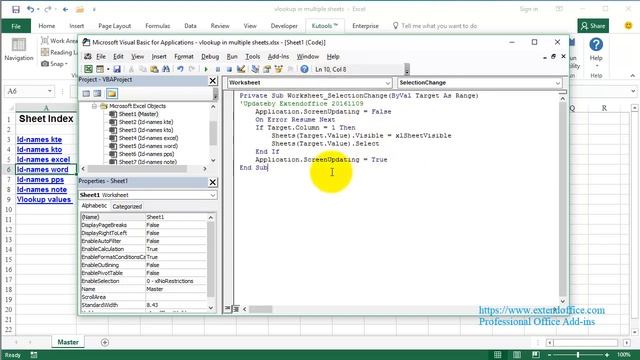Screen dimensions: 640x360
Task: Click the Paste clipboard icon in VBA toolbar
Action: (x=154, y=69)
